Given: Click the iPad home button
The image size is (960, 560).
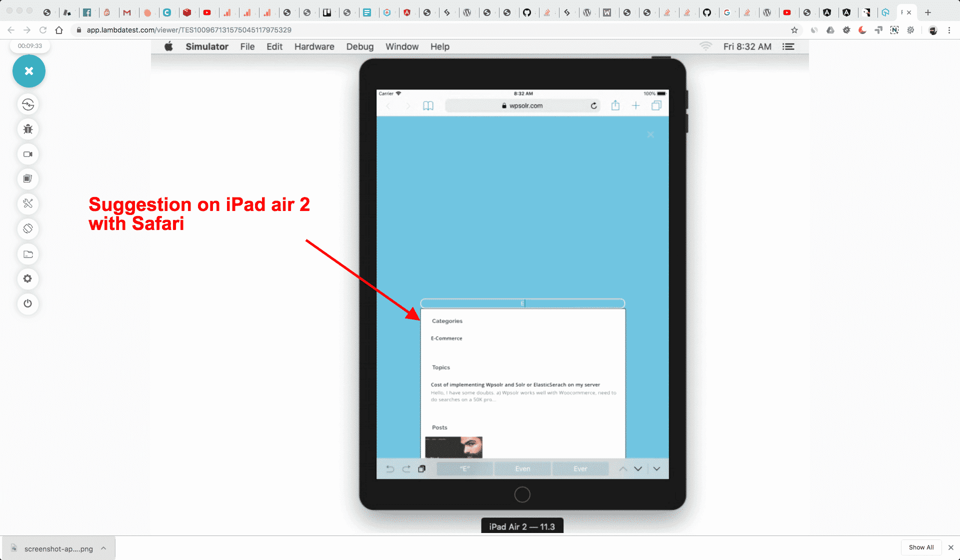Looking at the screenshot, I should pyautogui.click(x=522, y=494).
